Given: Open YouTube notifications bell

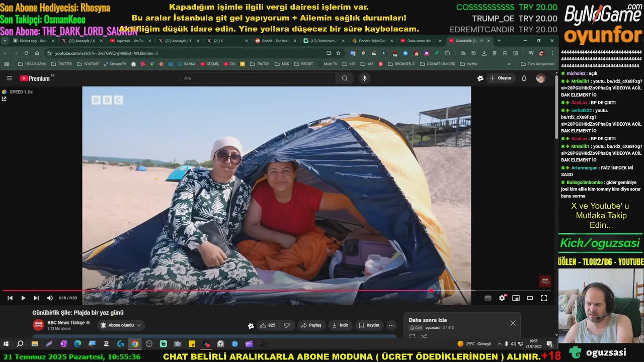Looking at the screenshot, I should coord(524,78).
